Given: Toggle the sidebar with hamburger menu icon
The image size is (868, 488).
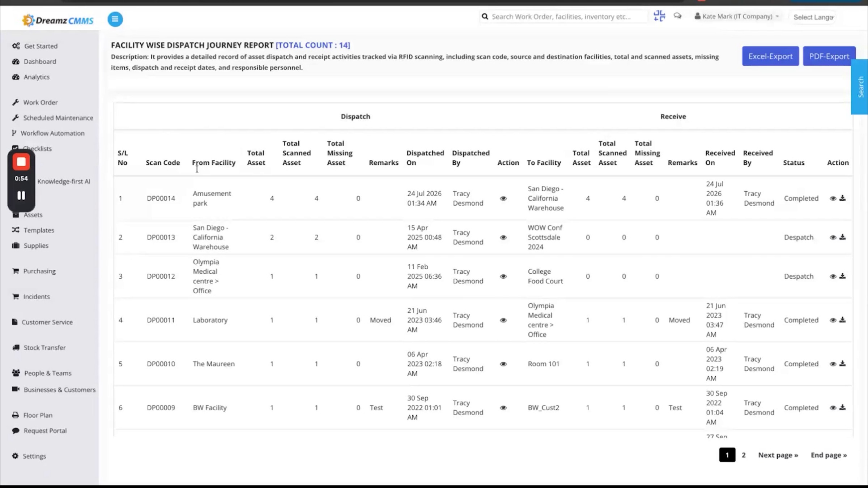Looking at the screenshot, I should (115, 19).
